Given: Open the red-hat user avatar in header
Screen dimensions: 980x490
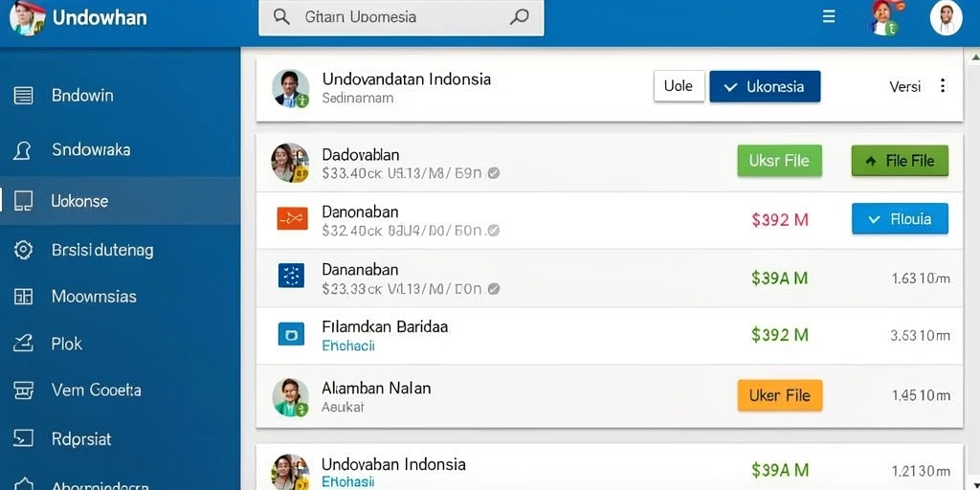Looking at the screenshot, I should [x=884, y=17].
